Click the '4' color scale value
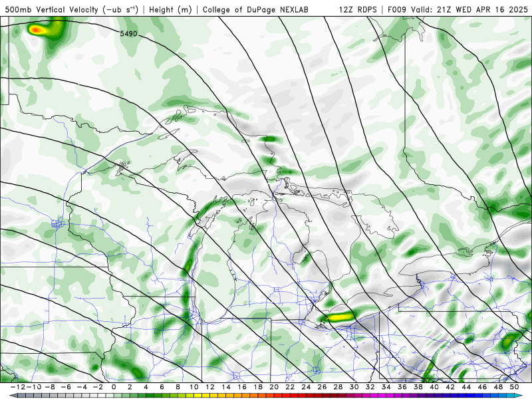This screenshot has width=532, height=399. click(146, 387)
